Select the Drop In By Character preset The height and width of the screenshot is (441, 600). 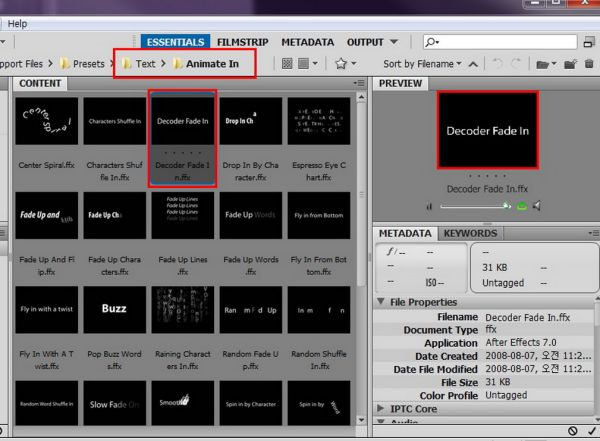[251, 121]
